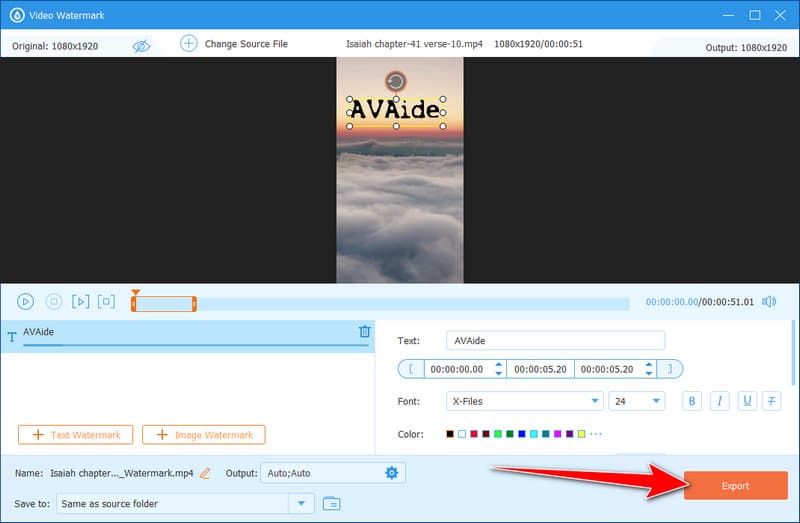Click the start time 00:00:00.00 field
This screenshot has width=800, height=523.
457,369
